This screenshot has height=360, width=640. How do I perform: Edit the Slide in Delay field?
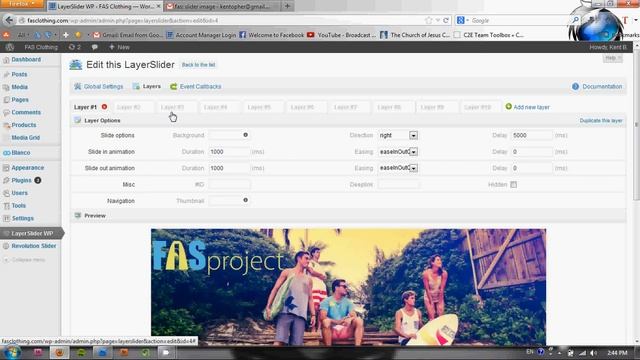point(532,151)
